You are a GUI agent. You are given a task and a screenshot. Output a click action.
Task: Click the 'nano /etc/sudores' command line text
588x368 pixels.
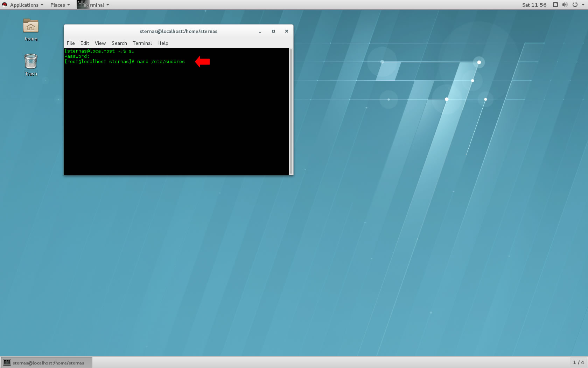161,61
